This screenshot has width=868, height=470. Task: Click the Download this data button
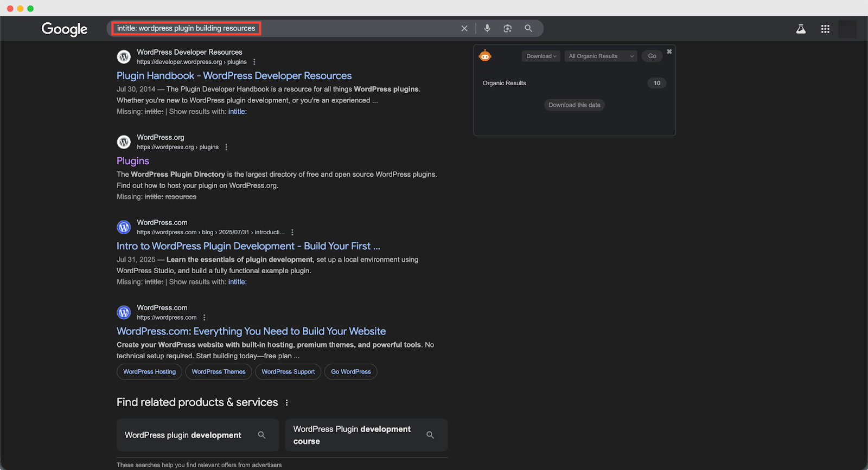coord(574,105)
